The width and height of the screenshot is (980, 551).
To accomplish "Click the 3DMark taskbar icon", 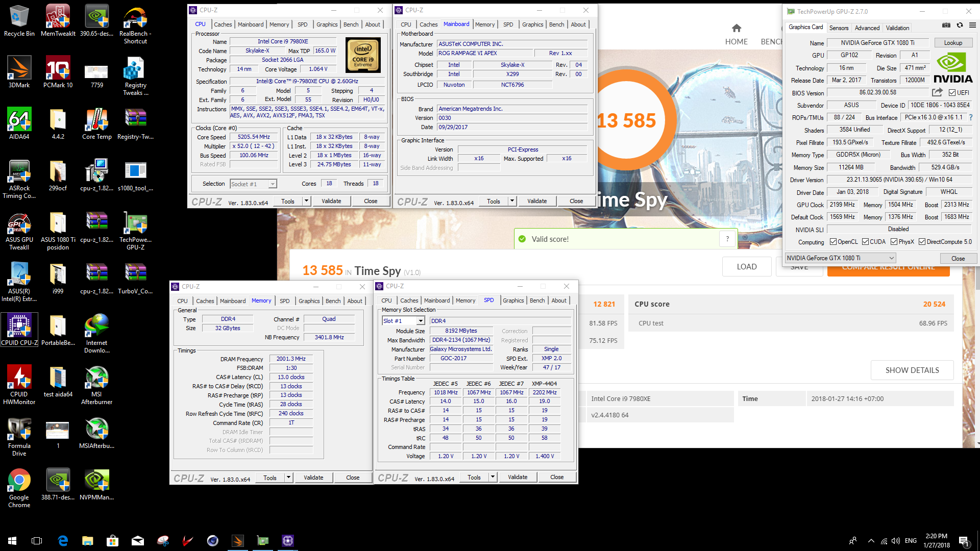I will [x=238, y=541].
